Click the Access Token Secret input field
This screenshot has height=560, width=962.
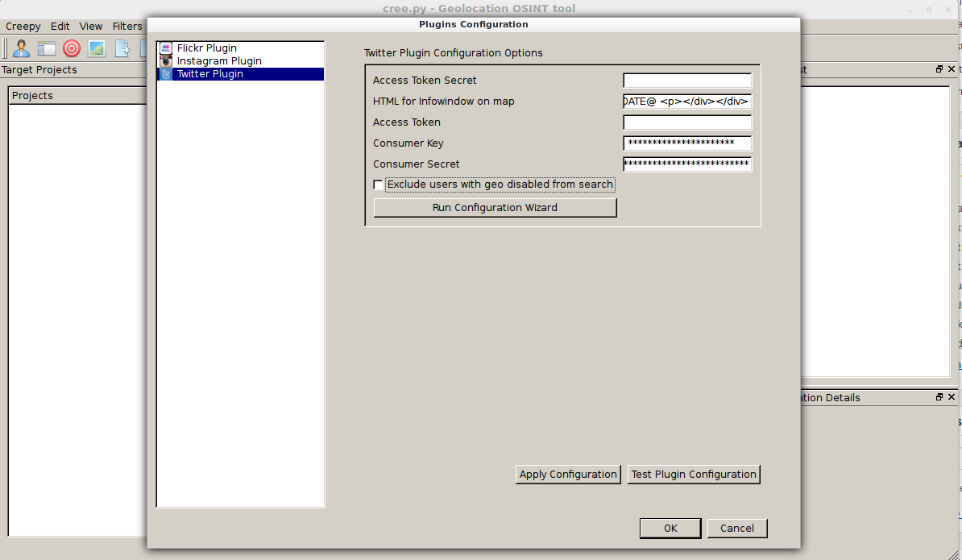686,81
